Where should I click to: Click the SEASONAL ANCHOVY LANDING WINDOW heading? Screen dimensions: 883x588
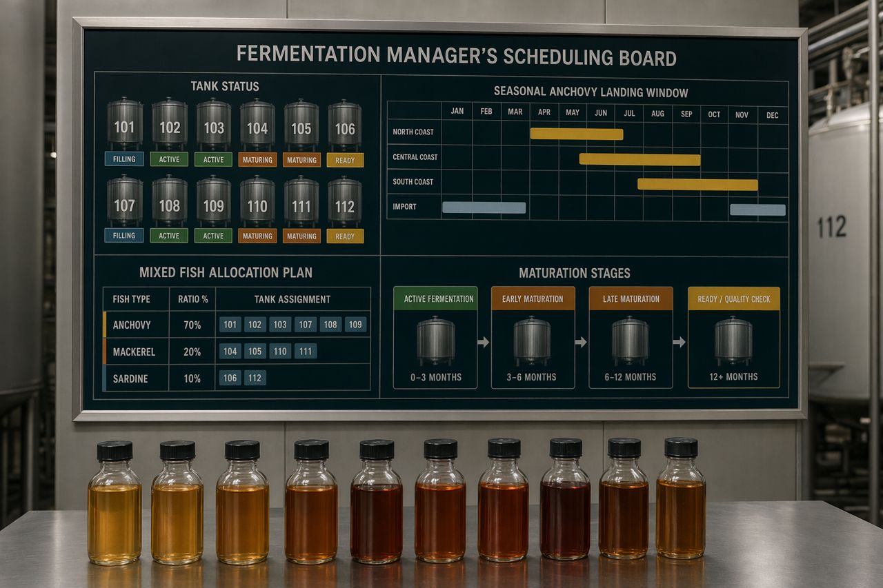[x=591, y=92]
